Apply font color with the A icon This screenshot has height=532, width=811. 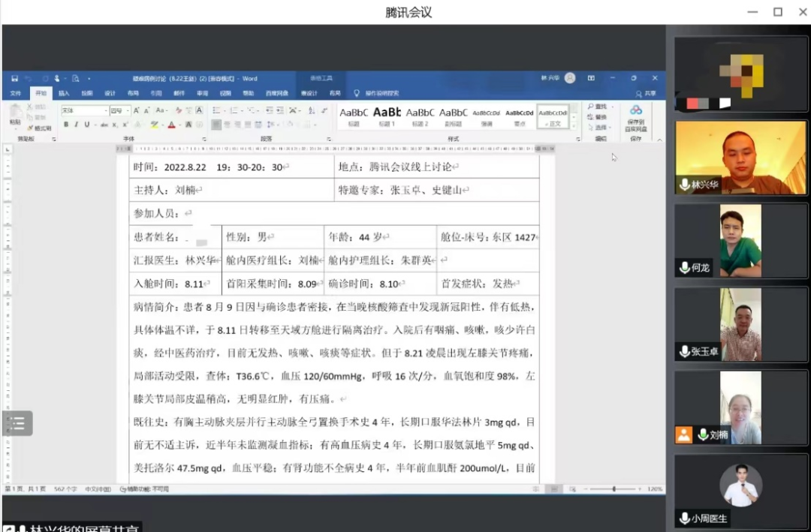click(170, 125)
